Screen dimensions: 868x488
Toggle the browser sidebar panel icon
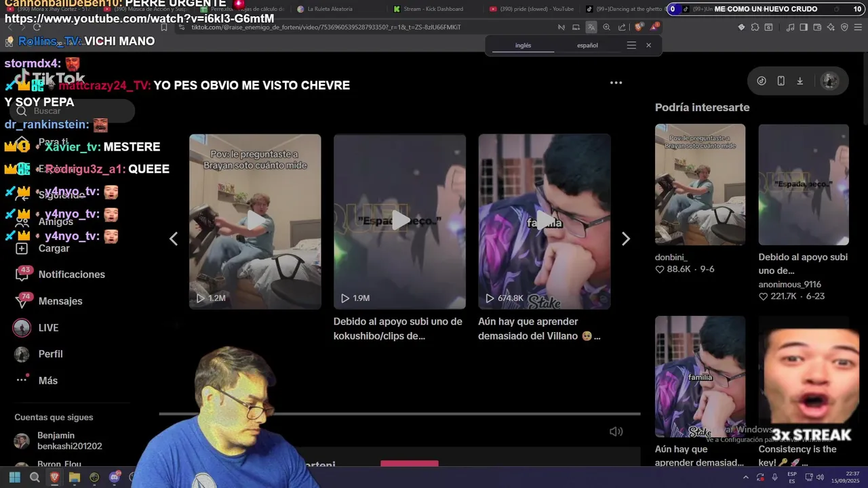click(x=804, y=27)
